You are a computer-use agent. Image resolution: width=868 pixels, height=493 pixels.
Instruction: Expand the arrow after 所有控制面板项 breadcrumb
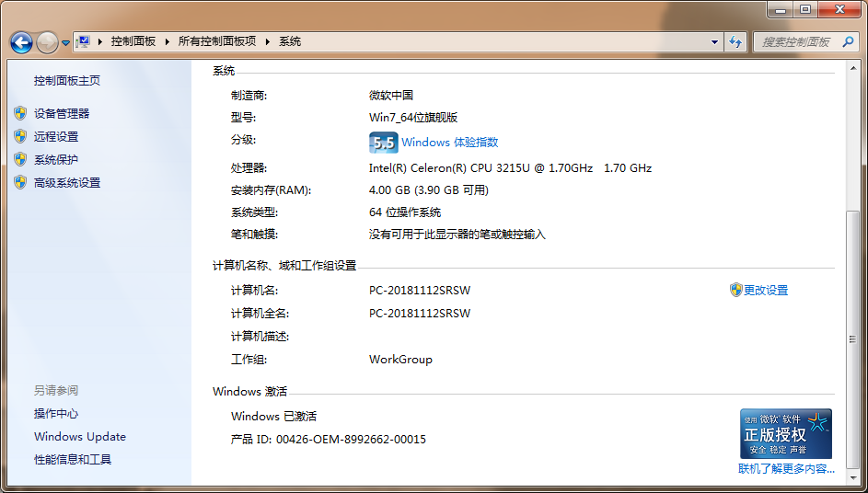pyautogui.click(x=268, y=41)
